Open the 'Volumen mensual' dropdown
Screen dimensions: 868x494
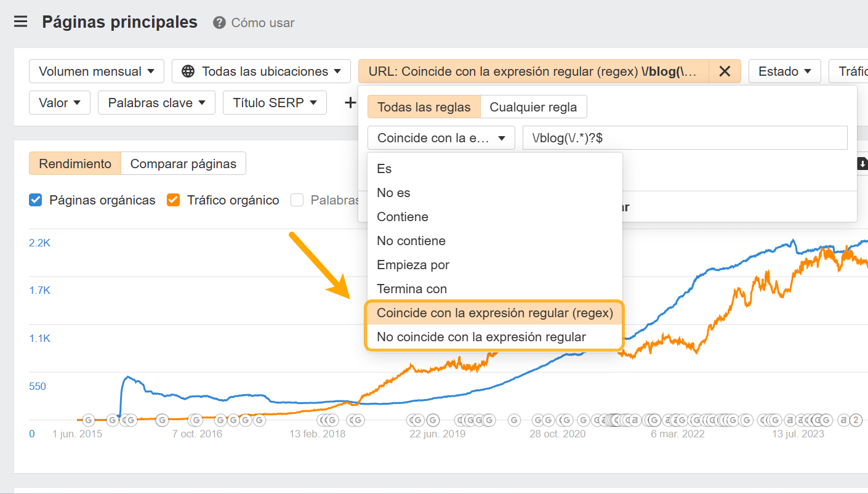coord(96,71)
